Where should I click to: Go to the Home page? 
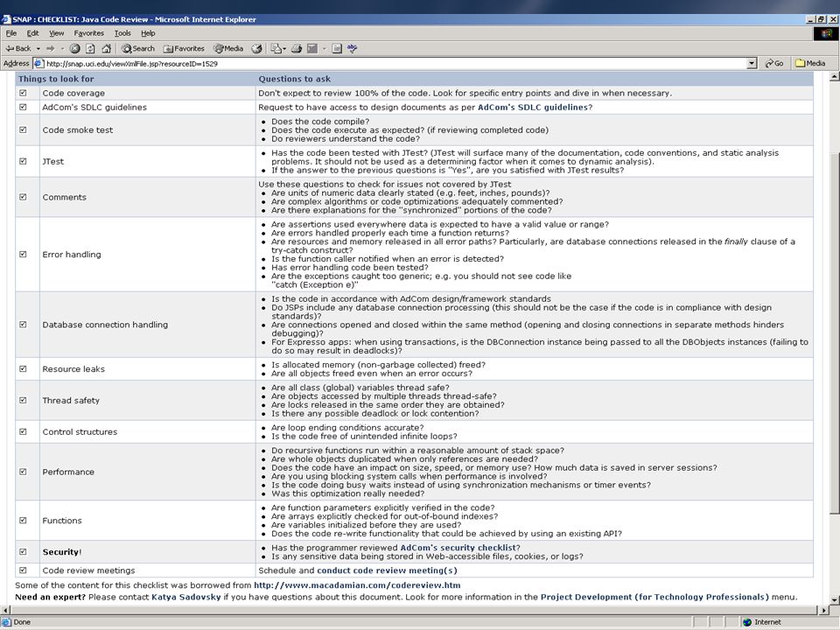tap(106, 48)
